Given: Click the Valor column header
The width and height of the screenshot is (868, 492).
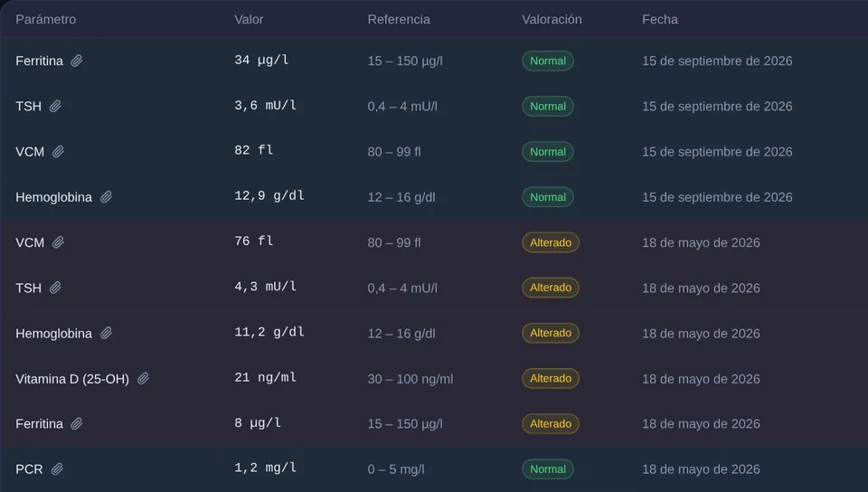Looking at the screenshot, I should pos(249,19).
